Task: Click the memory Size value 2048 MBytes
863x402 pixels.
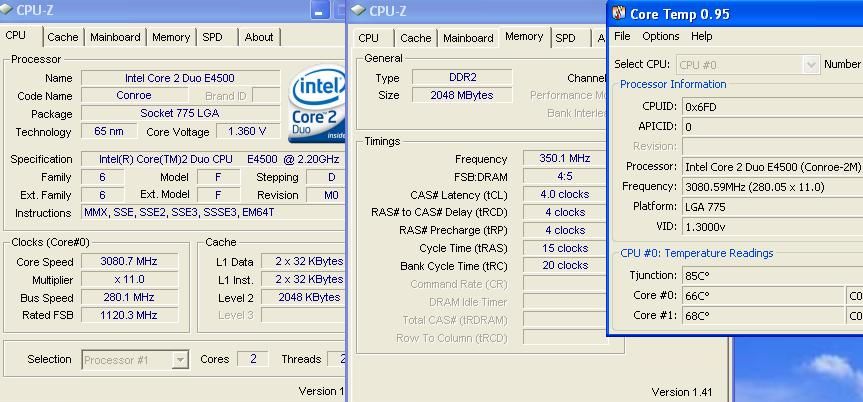Action: [462, 95]
